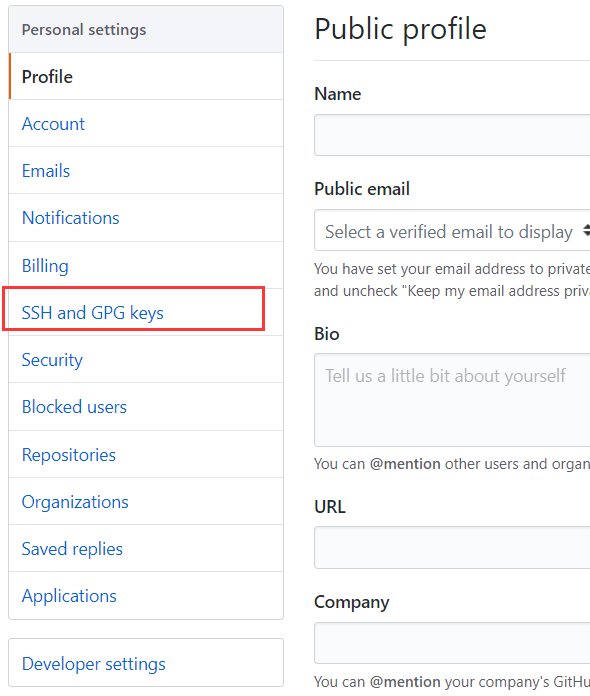Select Repositories in the sidebar

pyautogui.click(x=146, y=455)
